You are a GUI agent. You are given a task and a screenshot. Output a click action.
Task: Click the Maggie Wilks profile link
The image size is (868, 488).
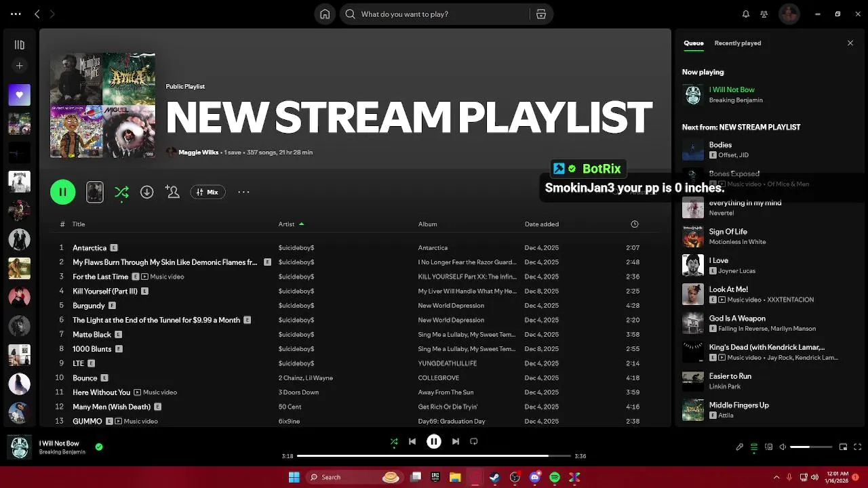(x=198, y=152)
